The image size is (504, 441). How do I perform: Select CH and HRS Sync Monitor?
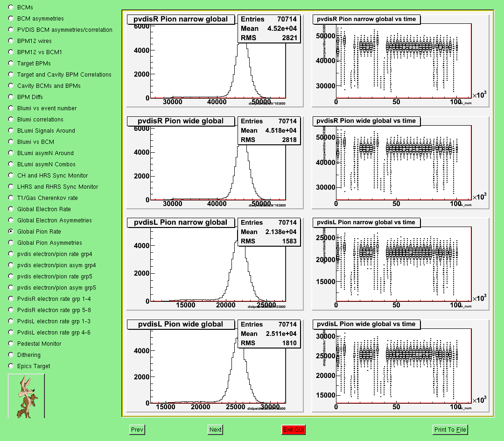coord(11,175)
